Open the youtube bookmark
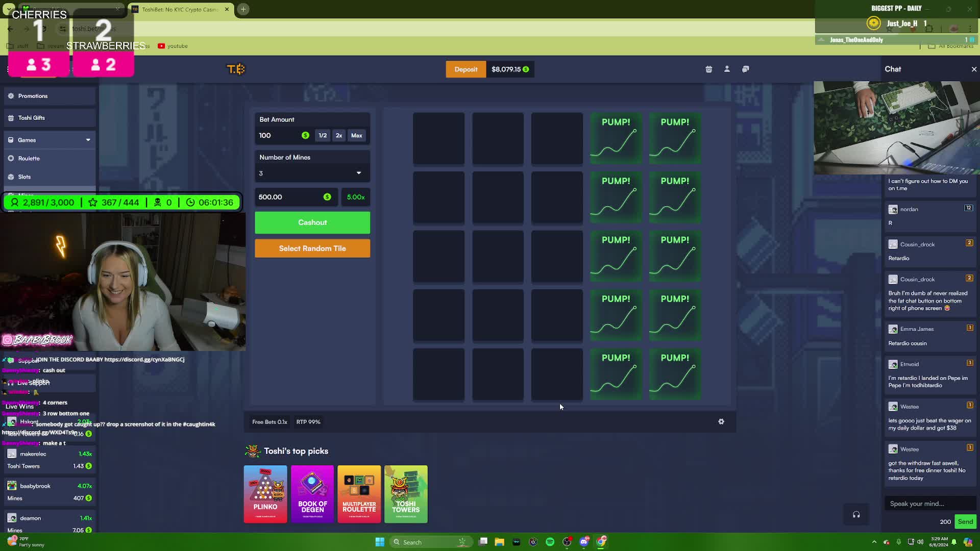The image size is (980, 551). 173,46
